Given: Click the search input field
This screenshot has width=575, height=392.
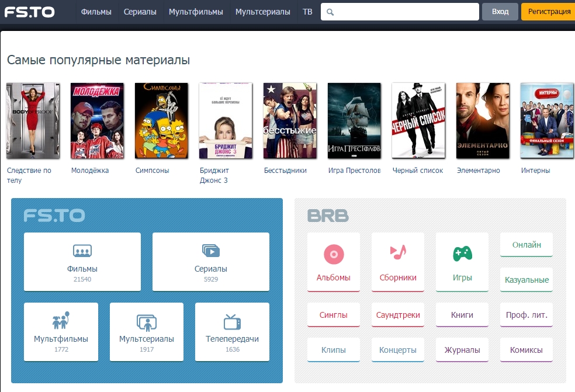Looking at the screenshot, I should [x=400, y=12].
